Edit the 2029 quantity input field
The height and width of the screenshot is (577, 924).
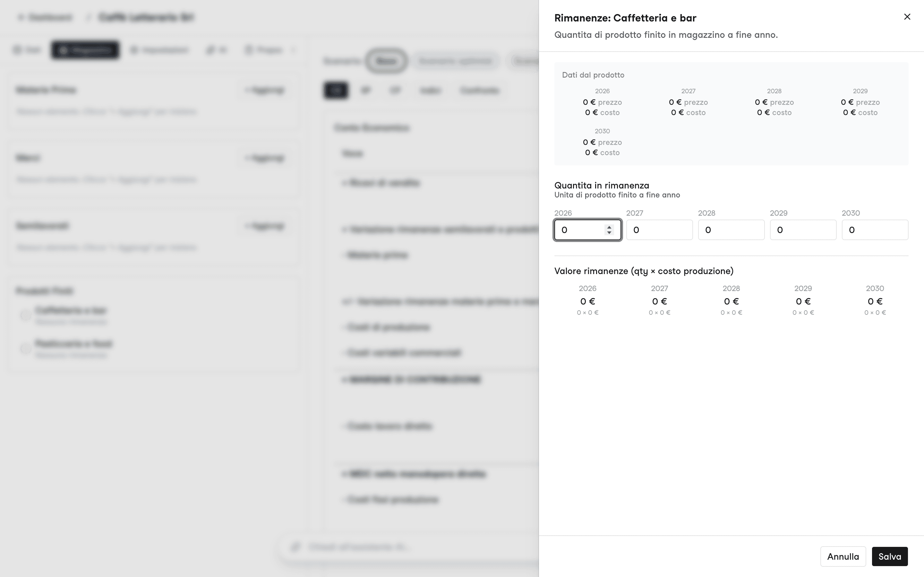tap(803, 230)
